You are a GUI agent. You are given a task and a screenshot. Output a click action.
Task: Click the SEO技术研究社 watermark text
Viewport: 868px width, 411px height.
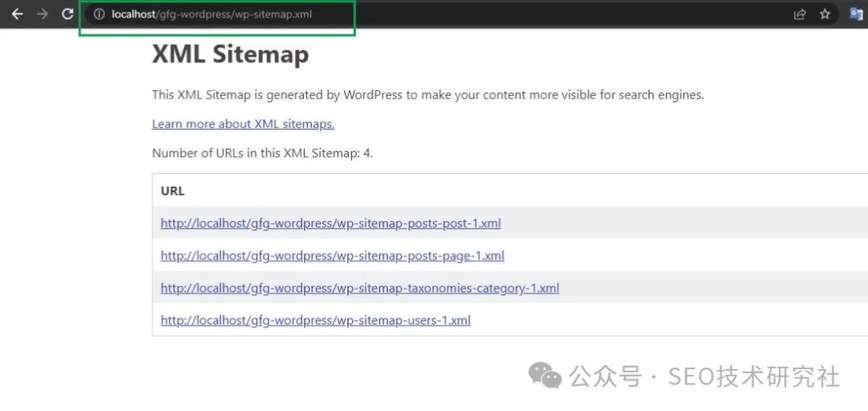(754, 376)
